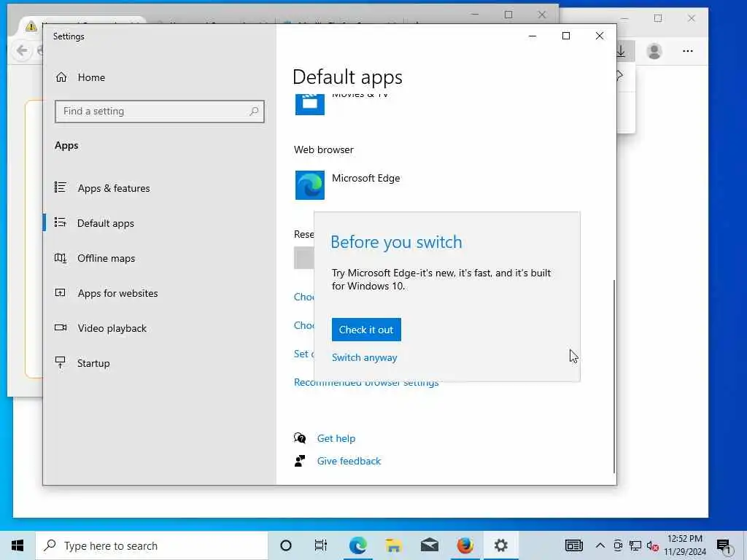Click the Microsoft Edge browser label

coord(366,178)
